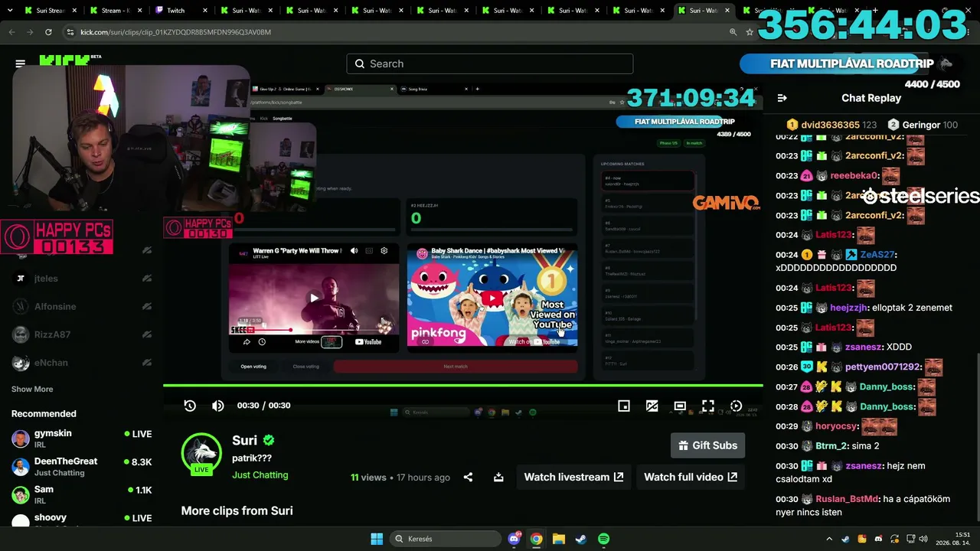This screenshot has width=980, height=551.
Task: Click username ZeAS27 in chat replay
Action: (x=877, y=254)
